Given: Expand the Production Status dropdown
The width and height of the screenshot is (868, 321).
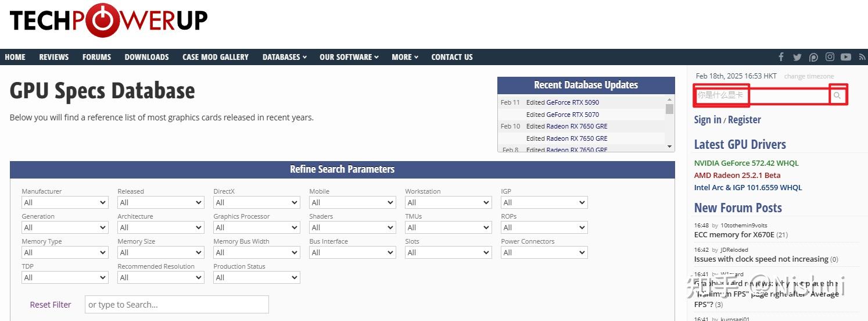Looking at the screenshot, I should pyautogui.click(x=256, y=277).
